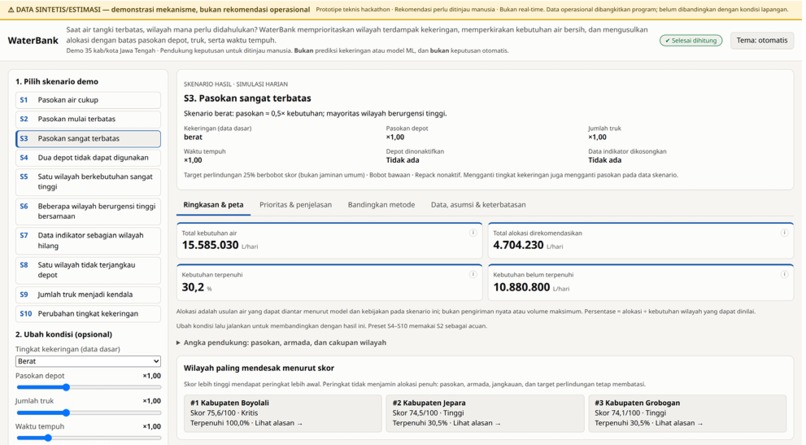The image size is (806, 445).
Task: Select S10 Perubahan tingkat kekeringan
Action: coord(88,313)
